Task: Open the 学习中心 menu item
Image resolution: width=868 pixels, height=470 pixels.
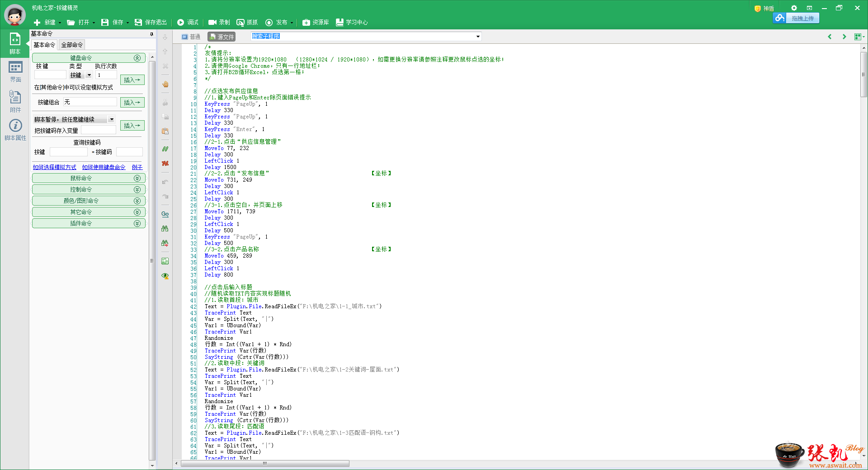Action: [352, 22]
